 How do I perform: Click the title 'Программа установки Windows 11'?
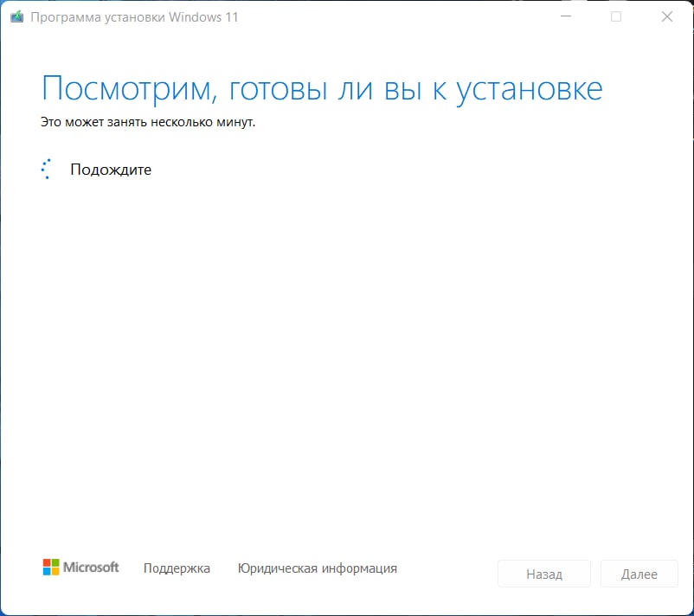134,17
